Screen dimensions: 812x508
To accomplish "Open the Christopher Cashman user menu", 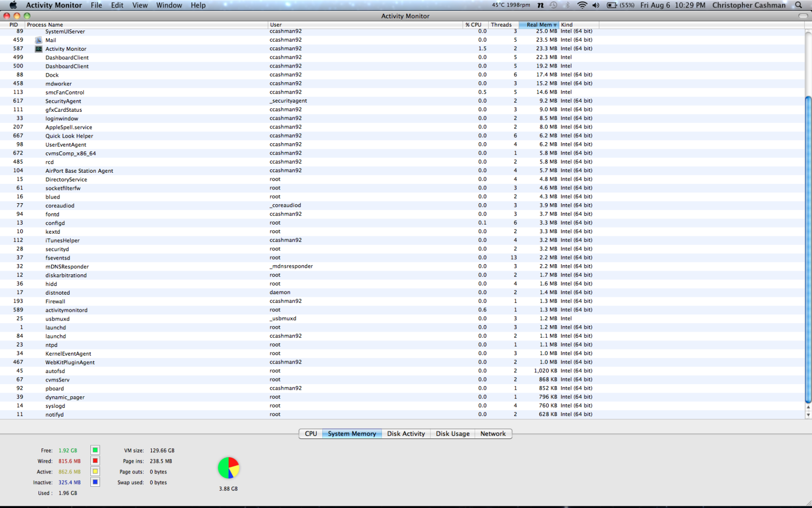I will point(749,5).
